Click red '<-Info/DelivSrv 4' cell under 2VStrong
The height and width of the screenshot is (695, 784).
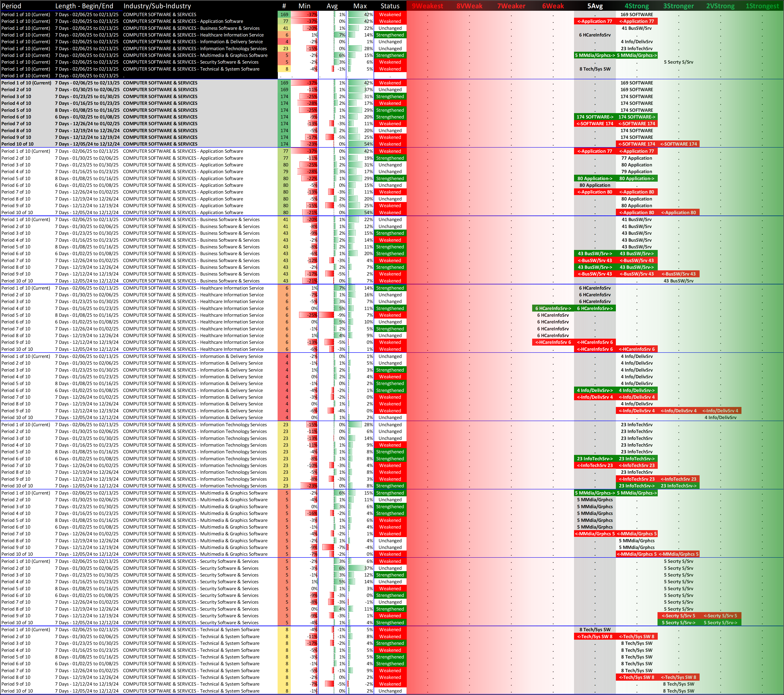(720, 411)
